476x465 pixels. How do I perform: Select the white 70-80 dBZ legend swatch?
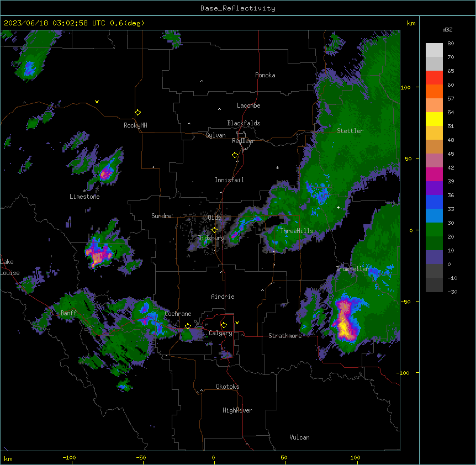click(434, 50)
